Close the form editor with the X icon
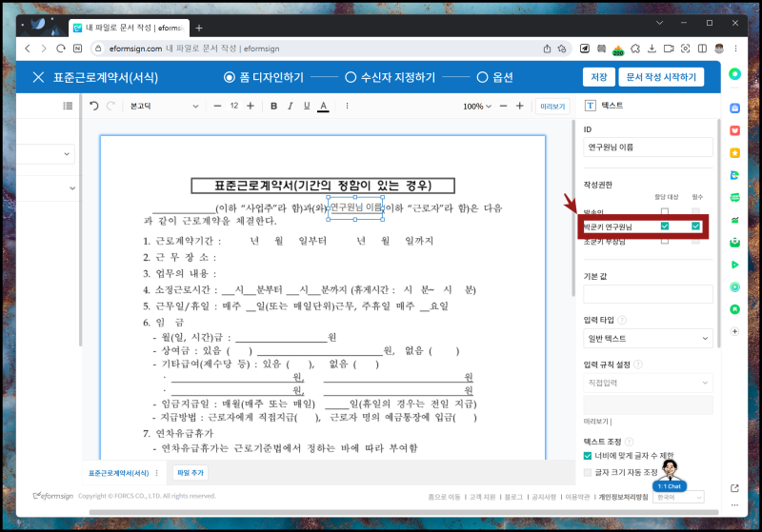Image resolution: width=762 pixels, height=532 pixels. (x=38, y=77)
